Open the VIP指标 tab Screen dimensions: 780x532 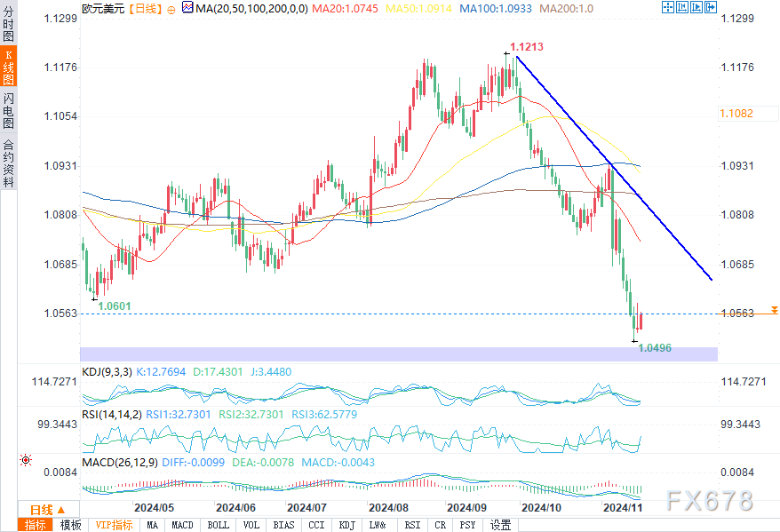114,525
